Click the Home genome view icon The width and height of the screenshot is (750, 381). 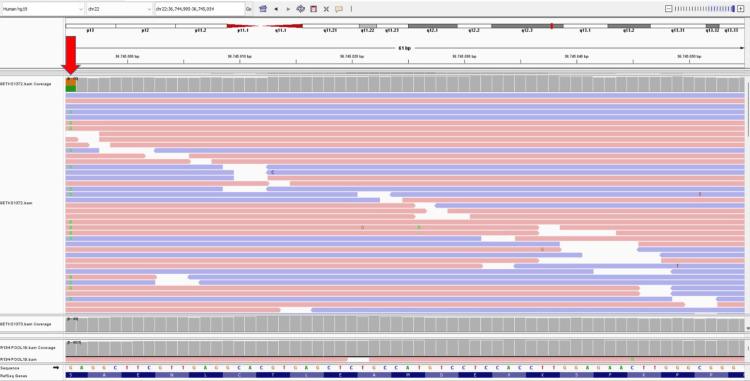[x=263, y=9]
